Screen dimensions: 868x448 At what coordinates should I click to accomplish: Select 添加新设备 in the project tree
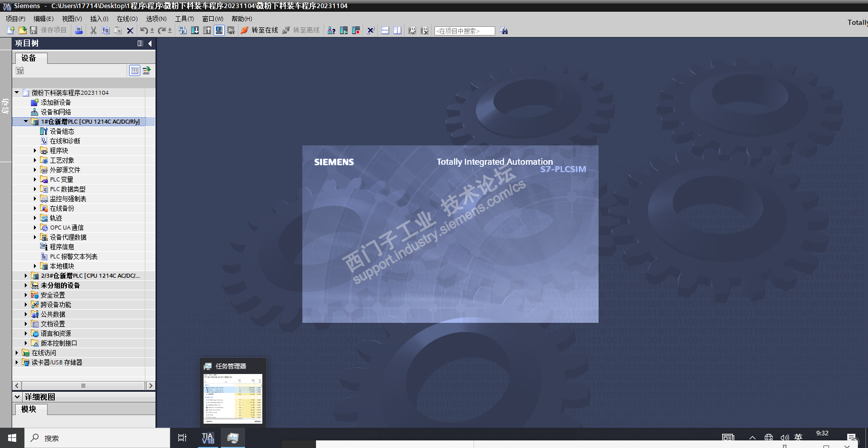(x=56, y=102)
